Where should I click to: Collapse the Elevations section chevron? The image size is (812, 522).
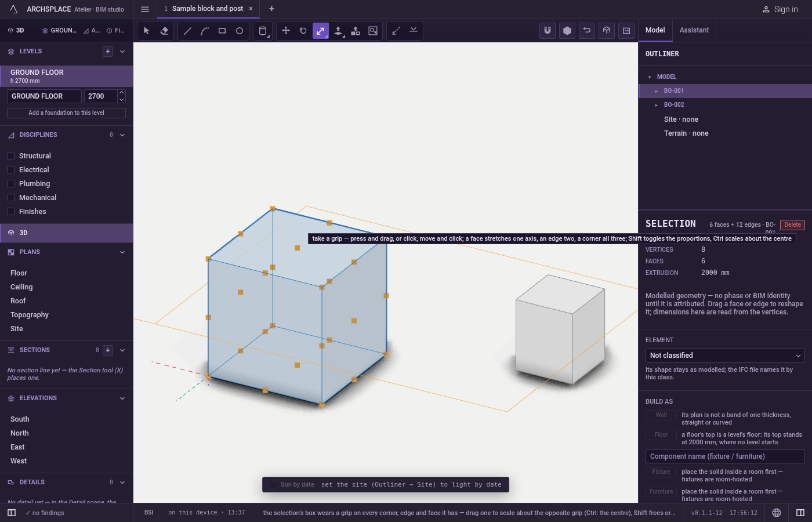tap(122, 398)
